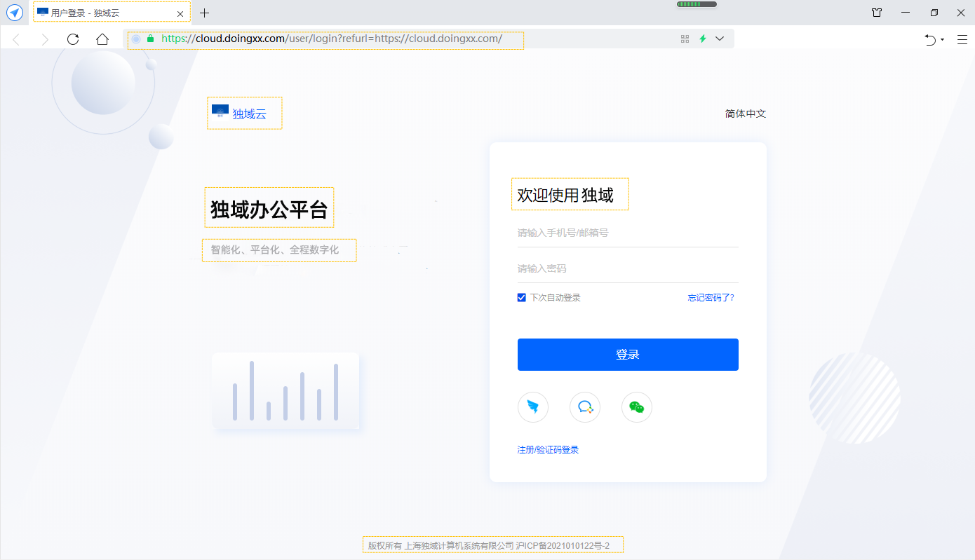Uncheck the 下次自动登录 checkbox

click(x=522, y=298)
